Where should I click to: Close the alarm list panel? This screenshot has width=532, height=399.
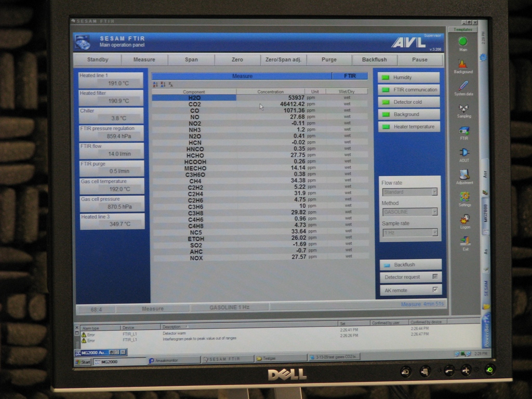[77, 327]
